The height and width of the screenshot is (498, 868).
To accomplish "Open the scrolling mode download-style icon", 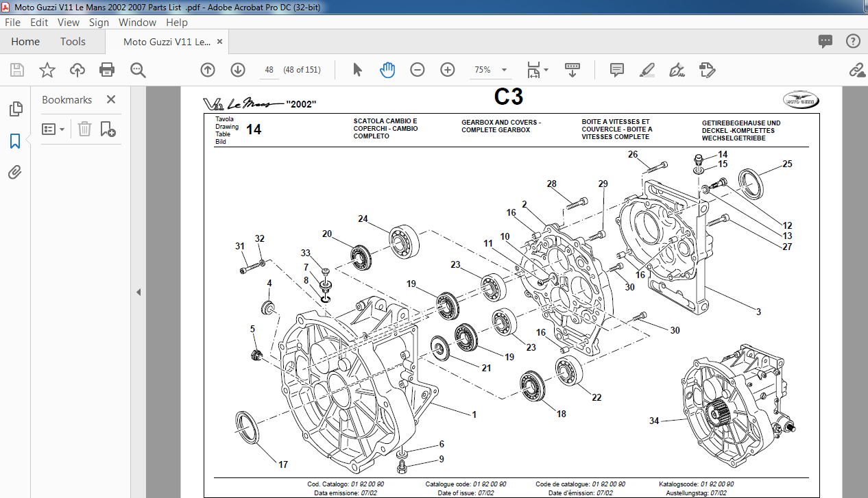I will (x=572, y=70).
